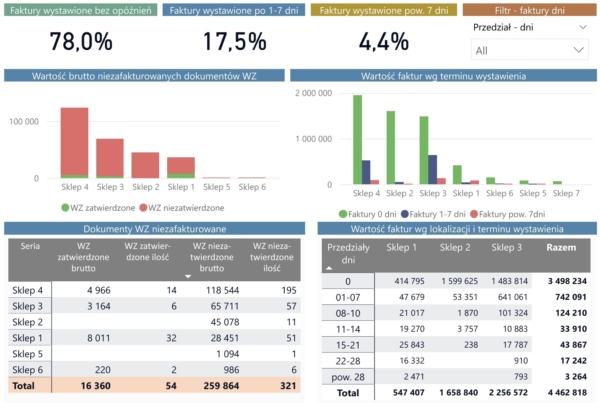Click the green Faktury 0 dni legend marker
The height and width of the screenshot is (403, 600).
point(342,213)
